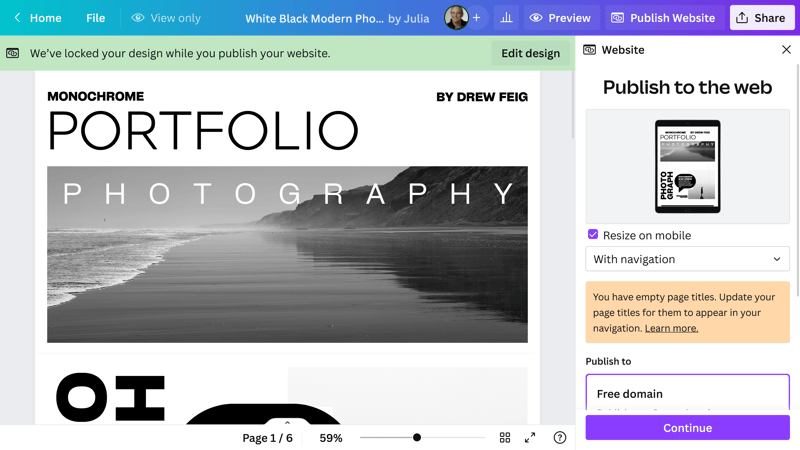This screenshot has width=800, height=450.
Task: Add collaborator with the plus icon
Action: tap(477, 18)
